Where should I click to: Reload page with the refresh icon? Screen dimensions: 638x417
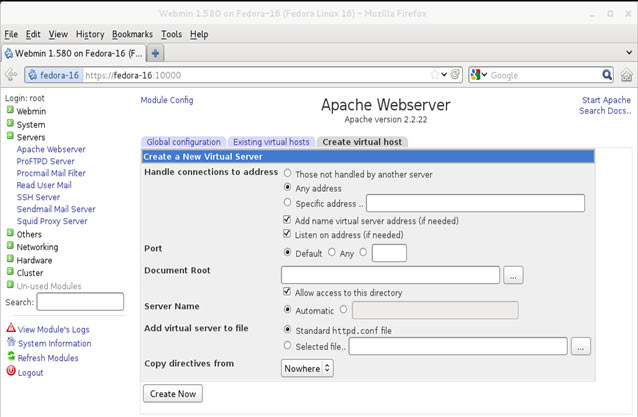[x=456, y=74]
